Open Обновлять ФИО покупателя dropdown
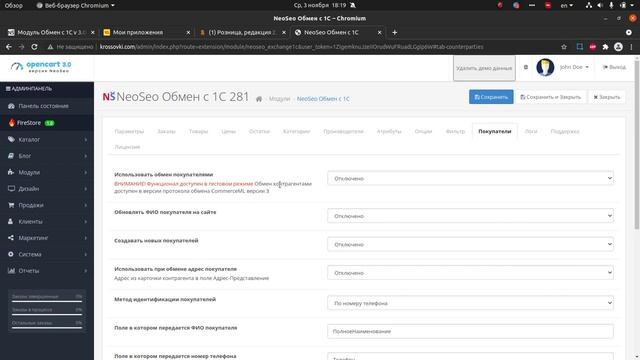The width and height of the screenshot is (640, 360). click(470, 216)
